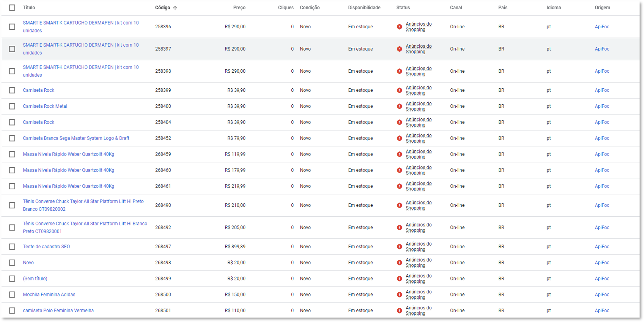This screenshot has height=322, width=644.
Task: Click red status icon for code 258404
Action: click(x=399, y=122)
